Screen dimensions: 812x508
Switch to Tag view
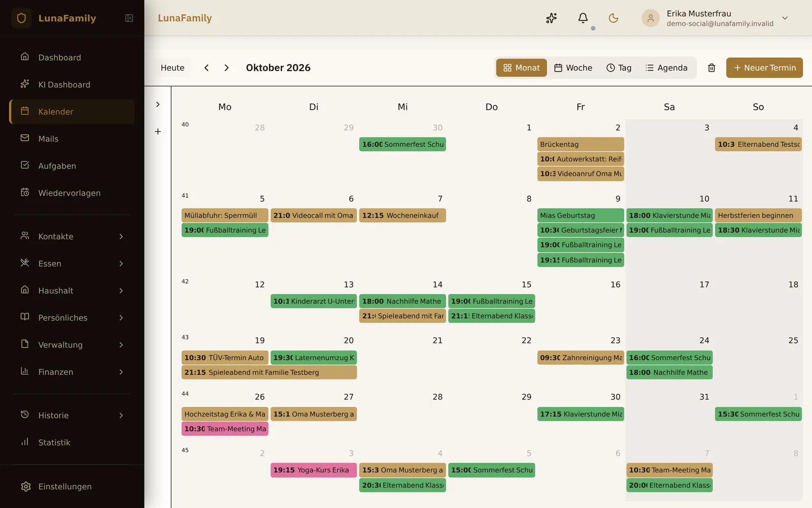point(619,68)
